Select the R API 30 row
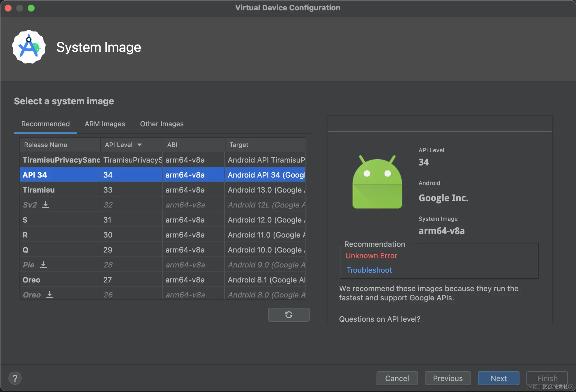576x392 pixels. [x=25, y=235]
